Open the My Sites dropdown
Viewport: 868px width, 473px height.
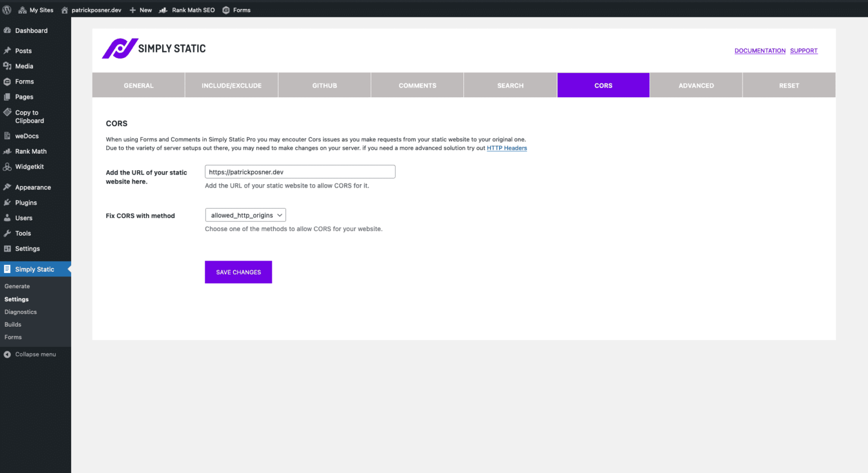pos(36,10)
